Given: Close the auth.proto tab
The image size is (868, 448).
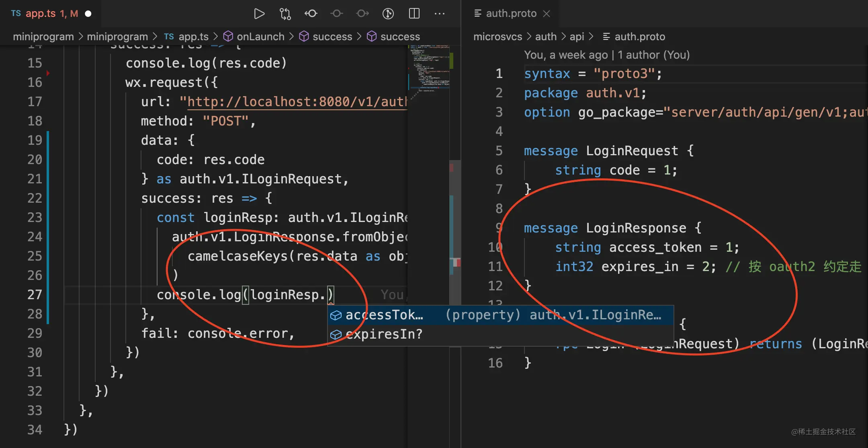Looking at the screenshot, I should [x=547, y=14].
